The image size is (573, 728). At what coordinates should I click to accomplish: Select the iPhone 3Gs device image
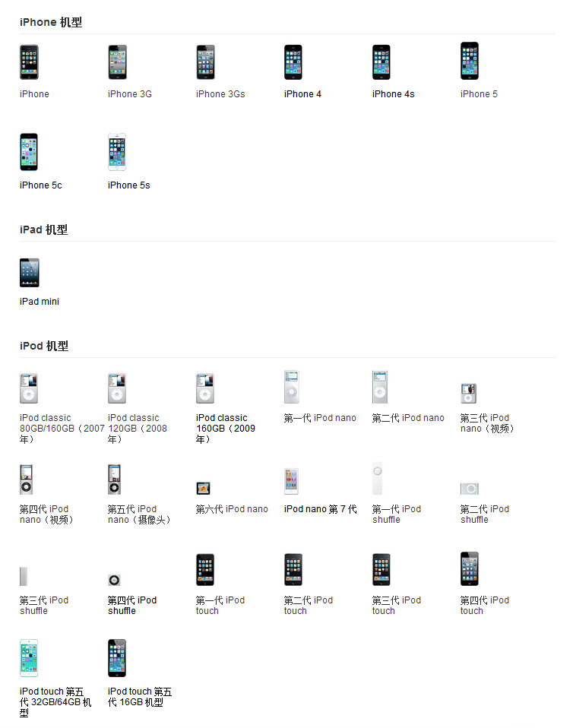click(x=205, y=62)
